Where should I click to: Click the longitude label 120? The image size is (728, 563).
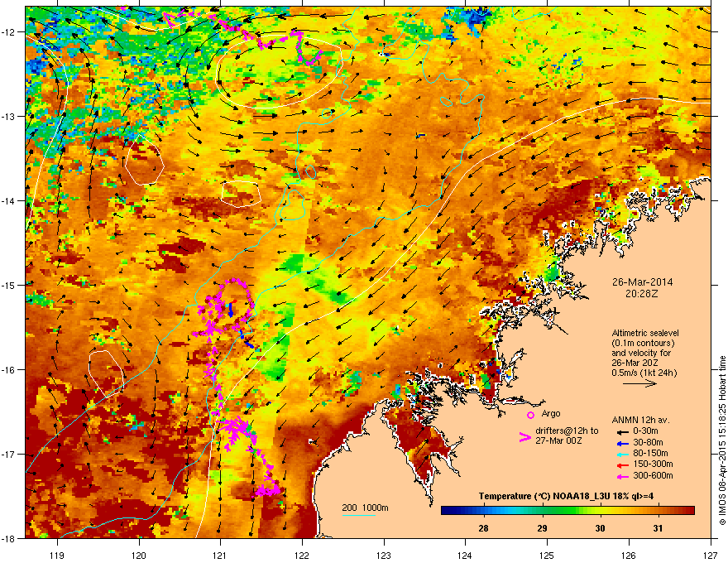point(139,555)
